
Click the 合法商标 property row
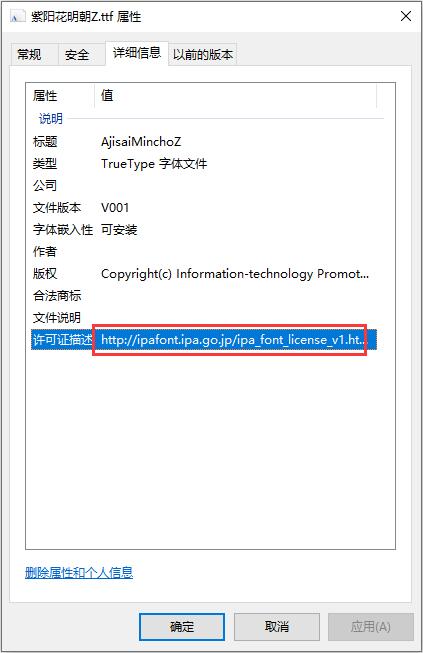tap(204, 296)
